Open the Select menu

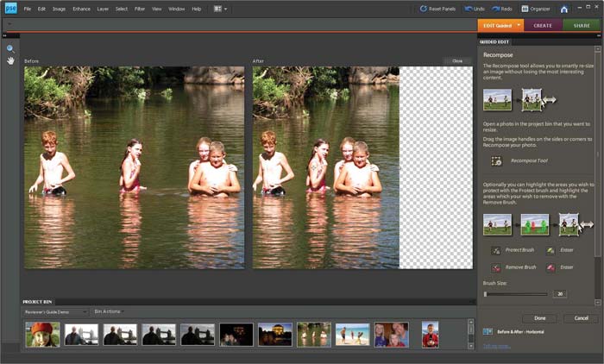(122, 9)
